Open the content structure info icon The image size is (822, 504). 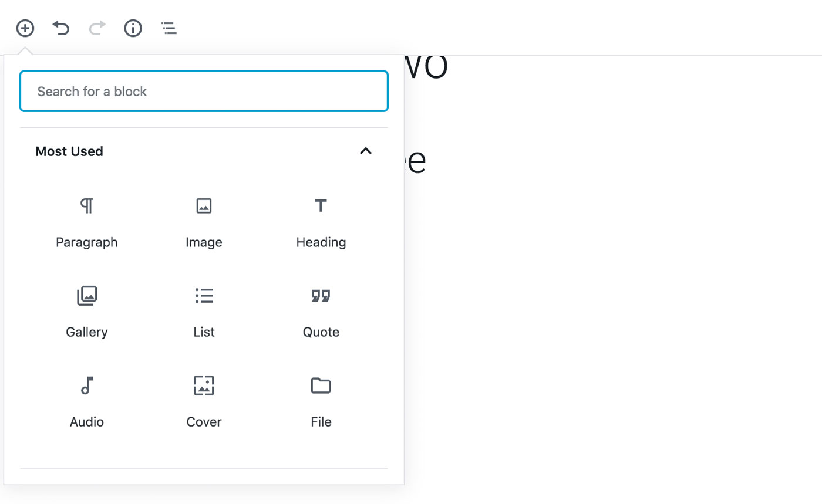pyautogui.click(x=133, y=28)
